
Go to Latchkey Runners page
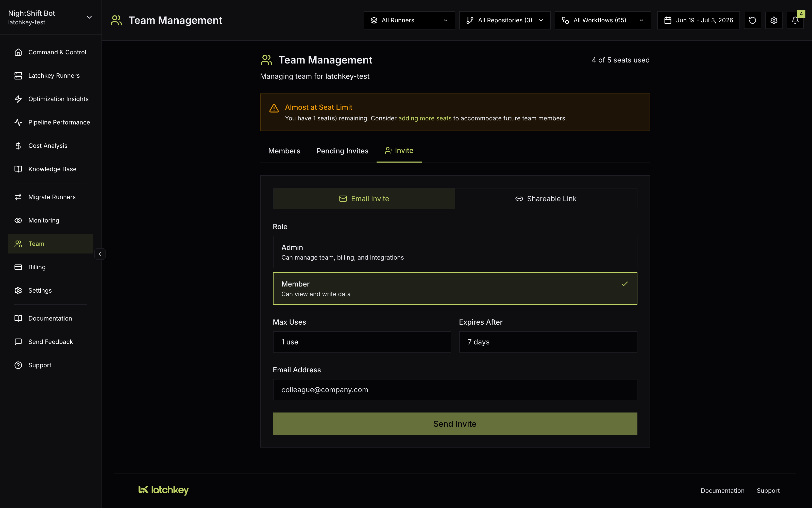click(51, 76)
